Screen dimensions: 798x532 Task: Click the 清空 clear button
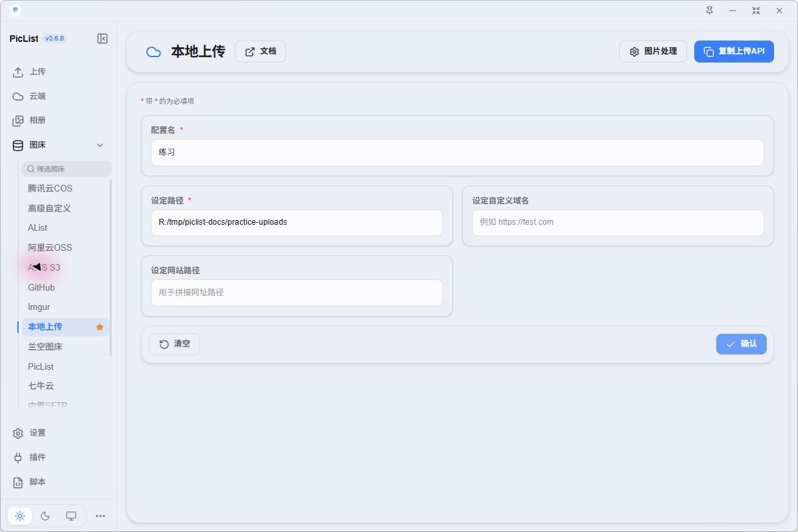pos(174,344)
